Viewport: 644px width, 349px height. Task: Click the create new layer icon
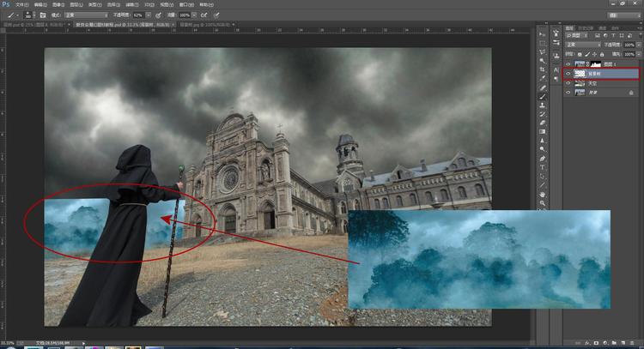pyautogui.click(x=623, y=343)
